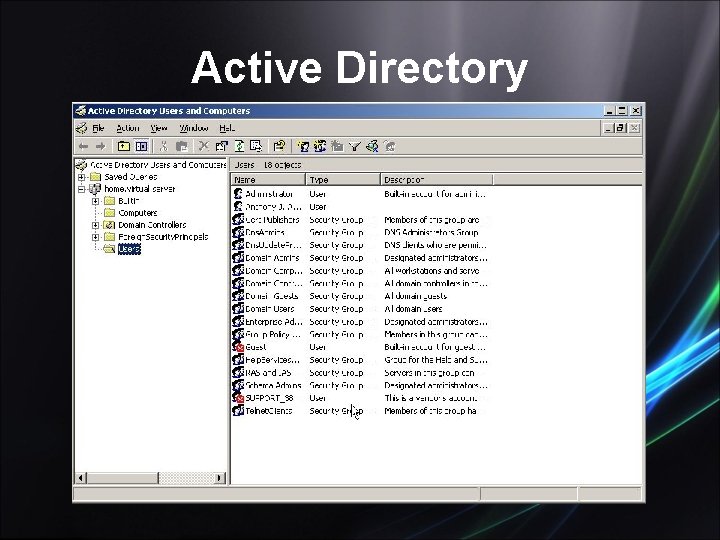This screenshot has width=720, height=540.
Task: Select the Users container in tree
Action: click(129, 249)
